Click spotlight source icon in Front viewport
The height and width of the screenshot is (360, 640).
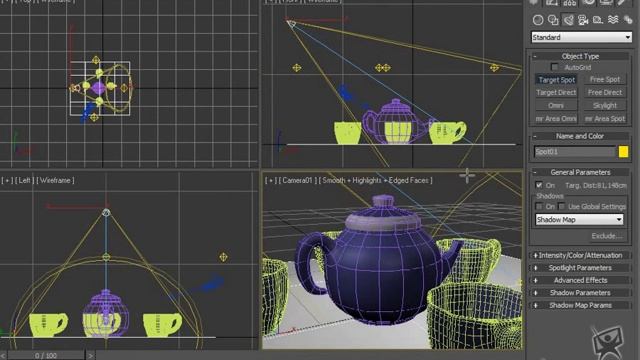(x=291, y=24)
